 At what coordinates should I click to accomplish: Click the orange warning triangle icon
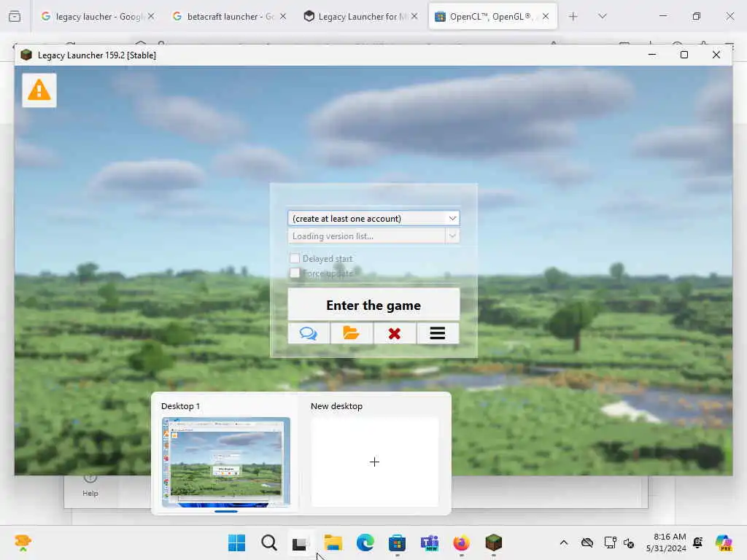(39, 90)
